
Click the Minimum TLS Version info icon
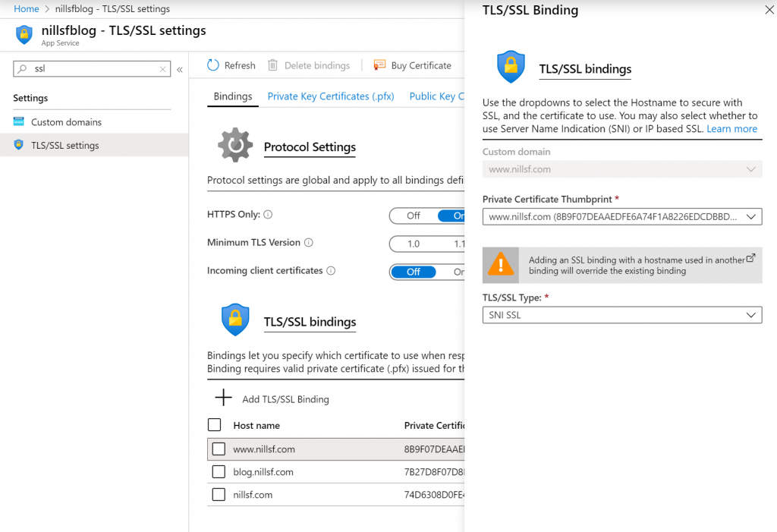tap(309, 242)
